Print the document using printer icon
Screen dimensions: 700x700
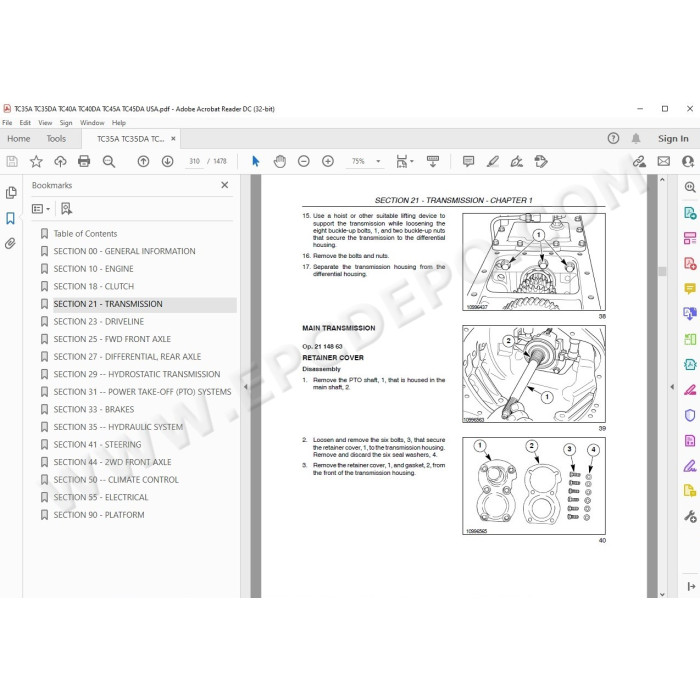coord(84,161)
